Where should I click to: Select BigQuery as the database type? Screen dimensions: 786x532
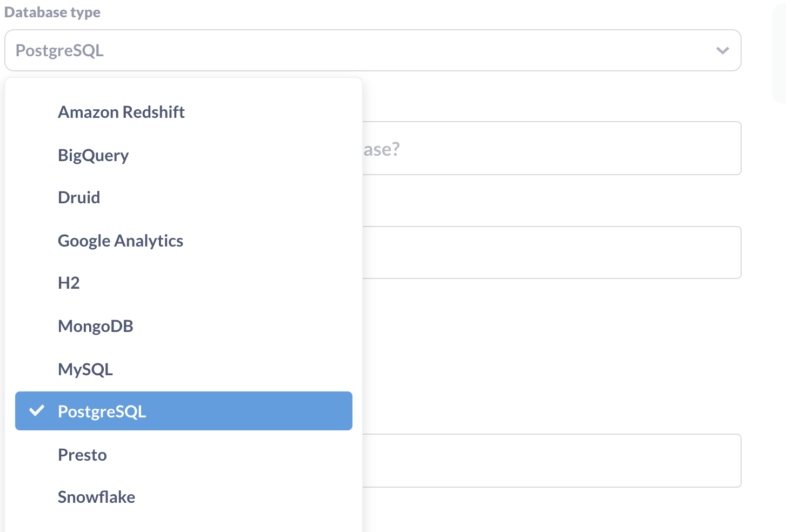(x=93, y=155)
